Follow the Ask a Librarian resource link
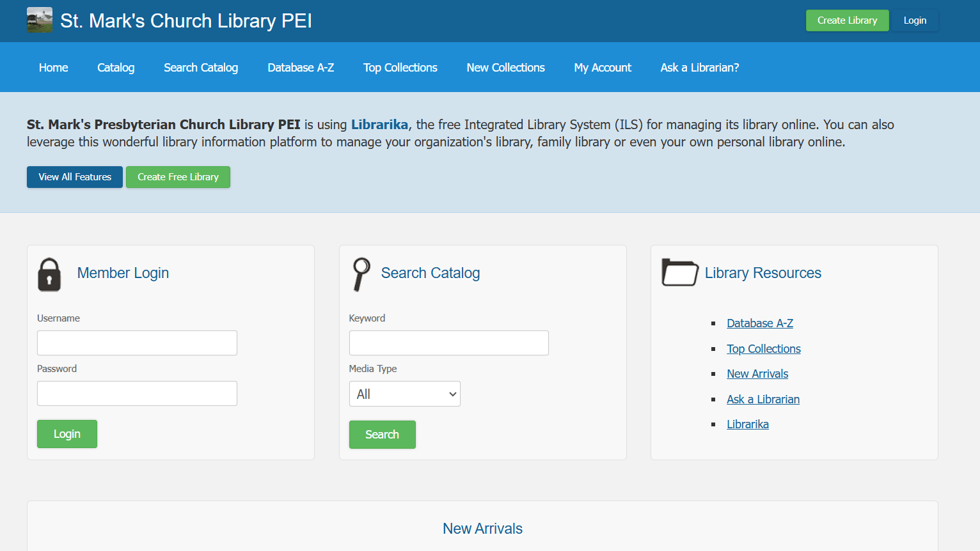 point(763,400)
